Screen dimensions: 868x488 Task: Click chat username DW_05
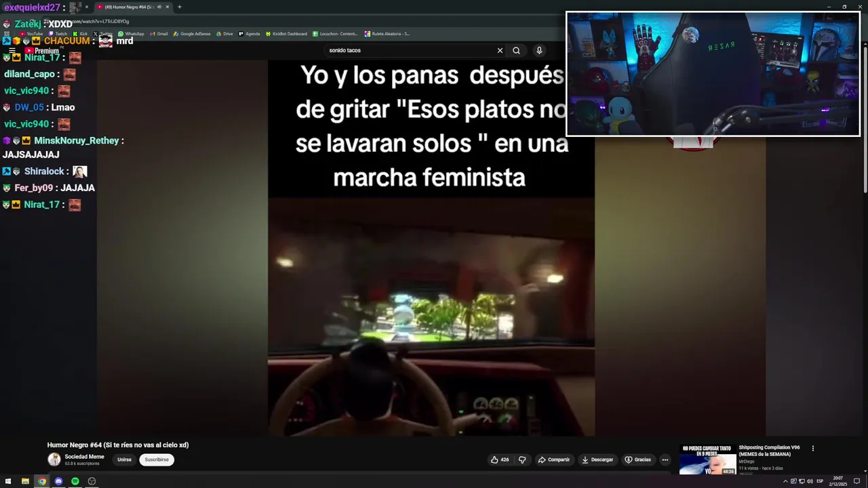tap(29, 107)
